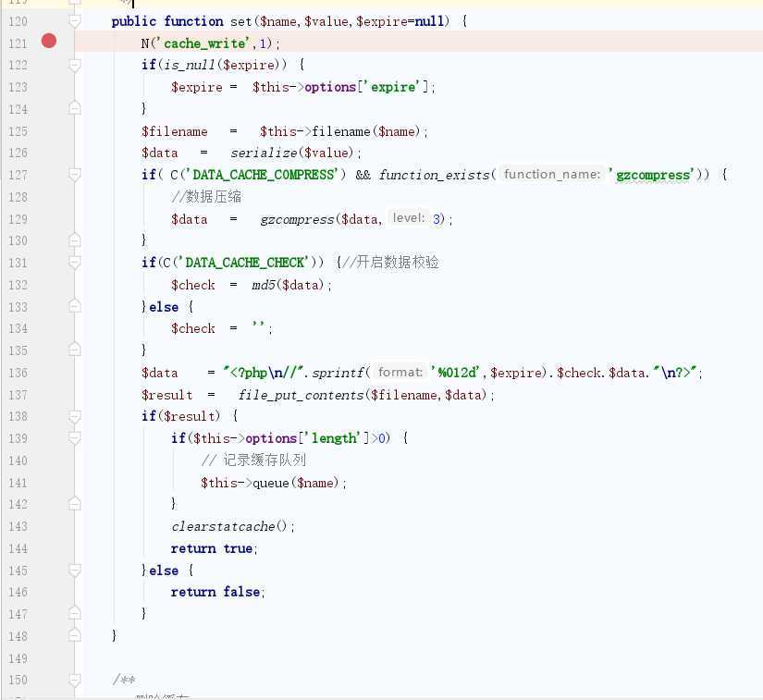Click the function_exists call
The height and width of the screenshot is (700, 763).
tap(434, 175)
